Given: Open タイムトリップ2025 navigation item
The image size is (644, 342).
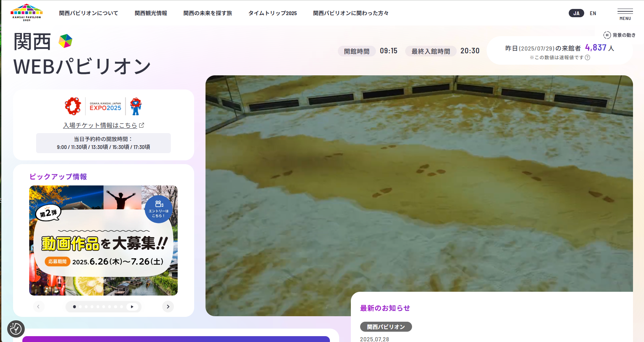Looking at the screenshot, I should (x=273, y=13).
